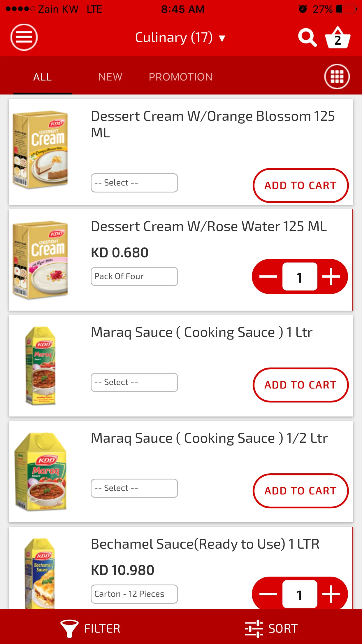This screenshot has width=362, height=644.
Task: Increase Bechamel Sauce quantity with plus
Action: tap(331, 594)
